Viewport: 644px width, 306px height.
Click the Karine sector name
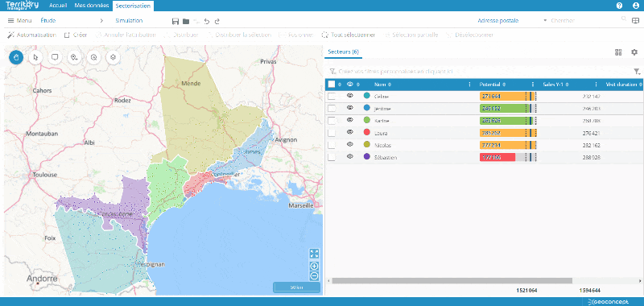point(381,121)
